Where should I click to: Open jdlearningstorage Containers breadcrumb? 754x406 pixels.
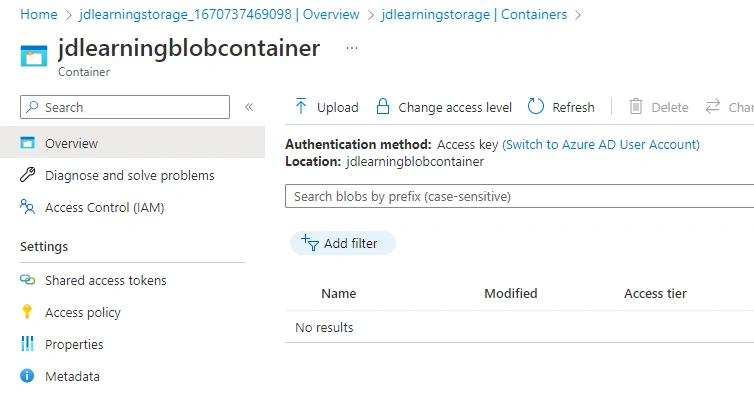(474, 14)
